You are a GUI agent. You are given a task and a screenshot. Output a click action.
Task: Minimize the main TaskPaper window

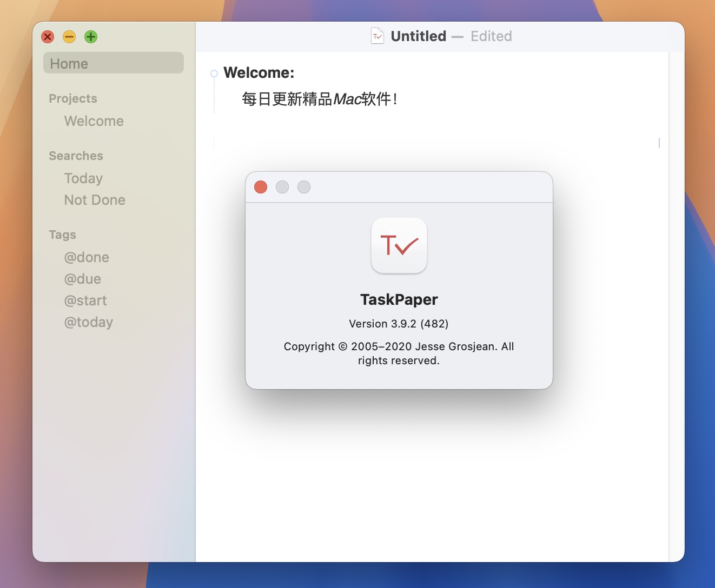tap(69, 37)
